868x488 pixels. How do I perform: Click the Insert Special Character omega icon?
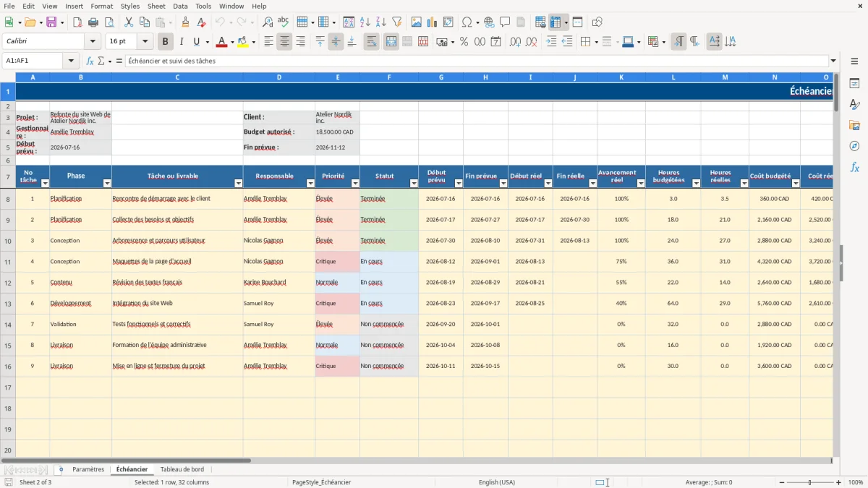pyautogui.click(x=467, y=22)
